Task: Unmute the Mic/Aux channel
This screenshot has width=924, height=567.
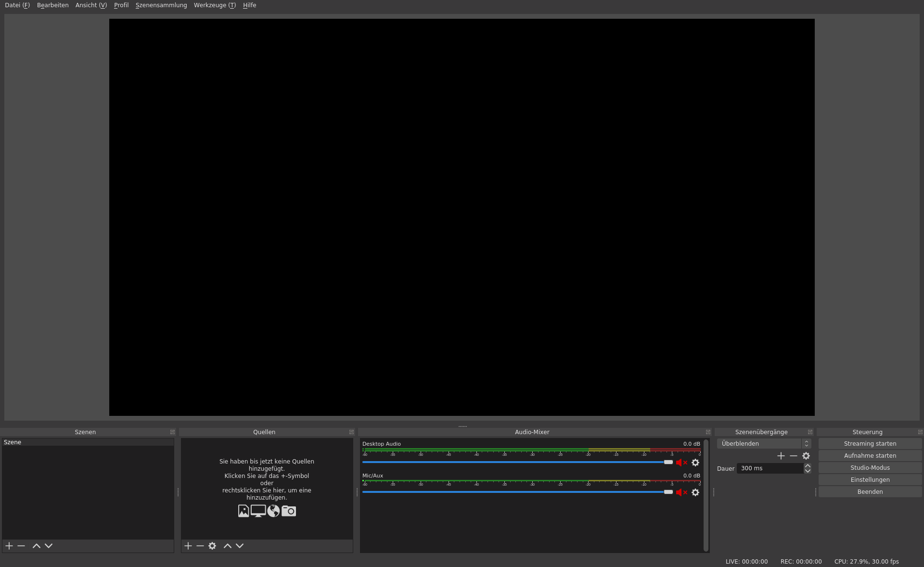Action: [x=681, y=492]
